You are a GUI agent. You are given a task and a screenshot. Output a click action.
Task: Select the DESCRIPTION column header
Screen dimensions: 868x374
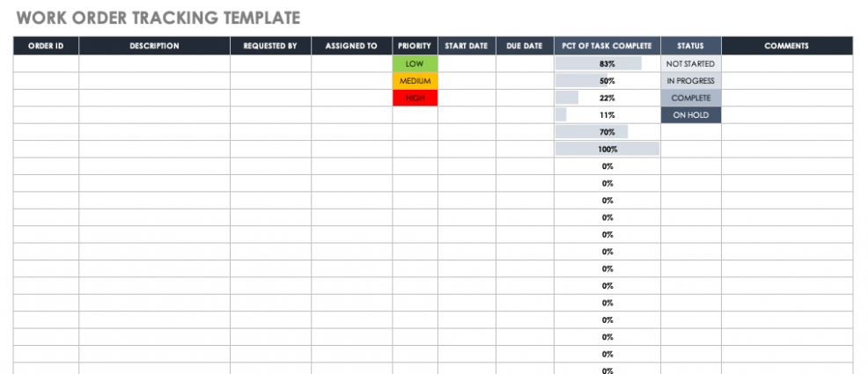tap(154, 46)
